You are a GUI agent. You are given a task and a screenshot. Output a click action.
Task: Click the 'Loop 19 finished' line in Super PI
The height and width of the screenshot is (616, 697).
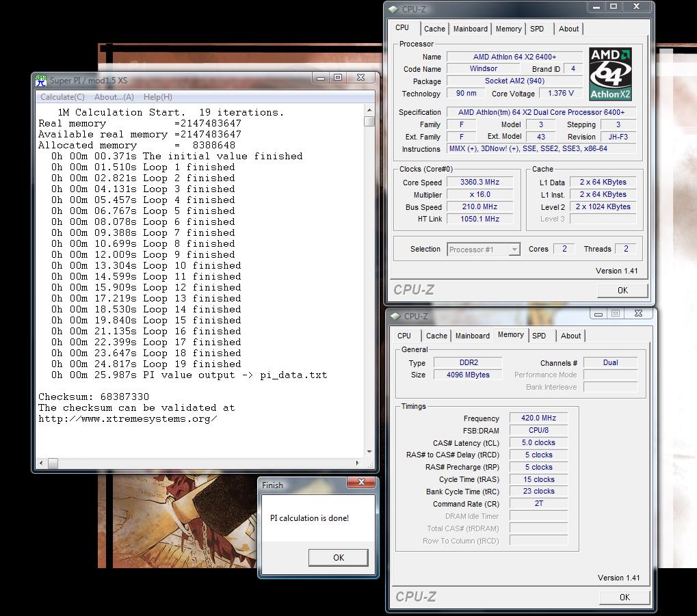point(192,364)
